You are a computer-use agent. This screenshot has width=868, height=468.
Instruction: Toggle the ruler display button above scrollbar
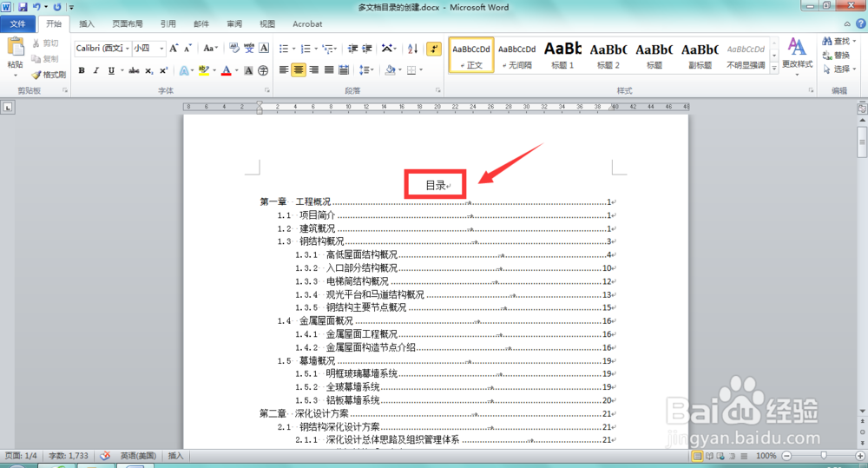pyautogui.click(x=862, y=109)
